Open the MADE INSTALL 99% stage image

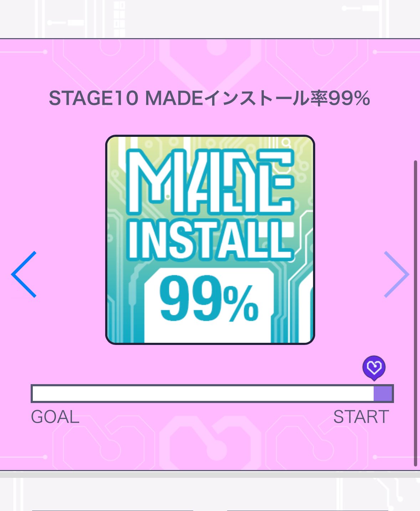(210, 240)
